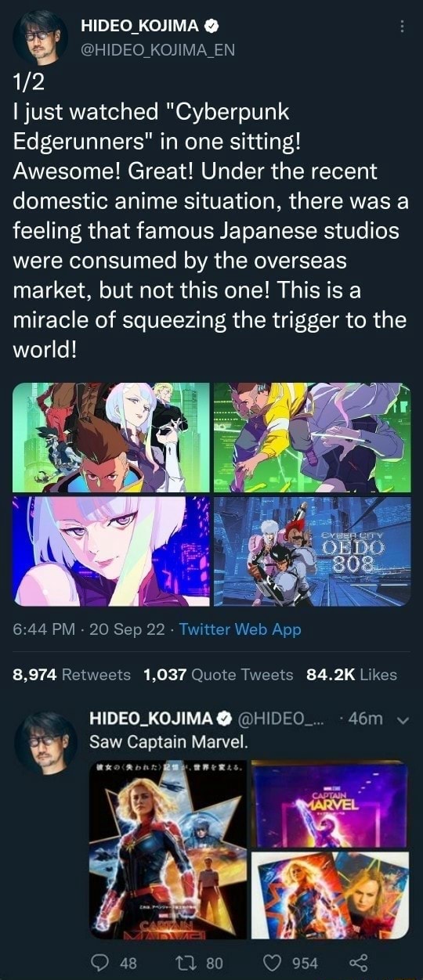Screen dimensions: 423x980
Task: Click the verified badge beside top HIDEO_KOJIMA
Action: pyautogui.click(x=211, y=27)
